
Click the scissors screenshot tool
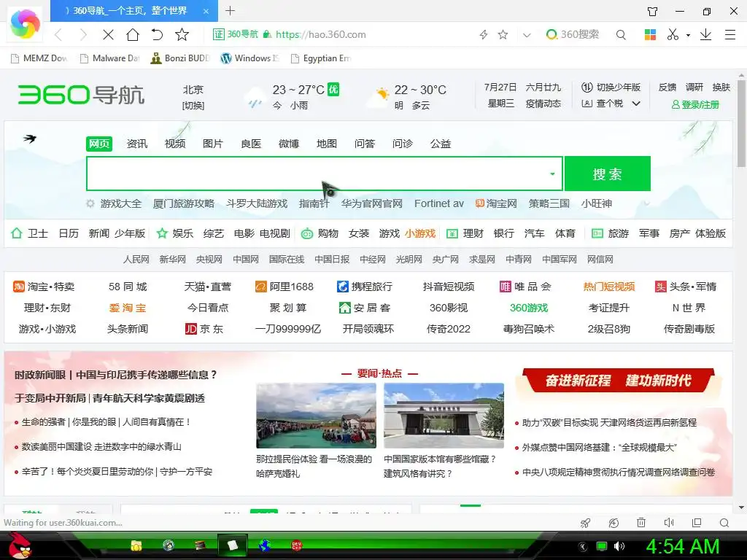point(672,34)
